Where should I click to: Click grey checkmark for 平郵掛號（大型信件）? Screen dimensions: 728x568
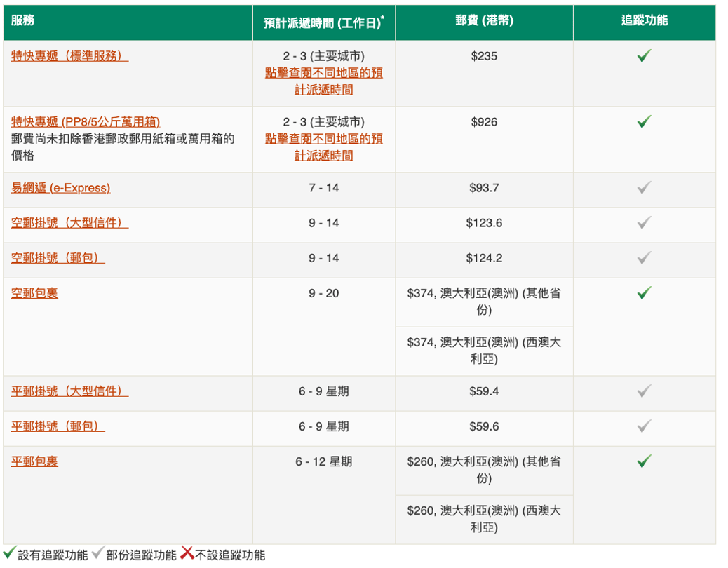point(644,391)
